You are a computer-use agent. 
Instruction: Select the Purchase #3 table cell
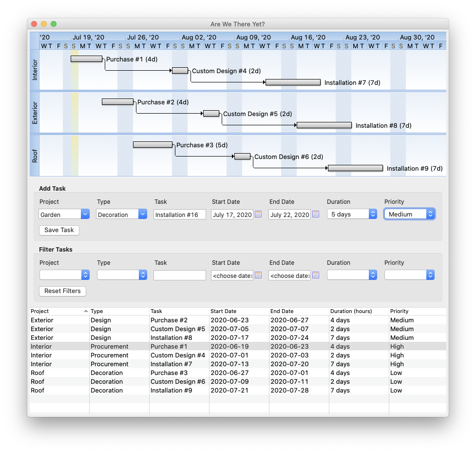pyautogui.click(x=179, y=373)
